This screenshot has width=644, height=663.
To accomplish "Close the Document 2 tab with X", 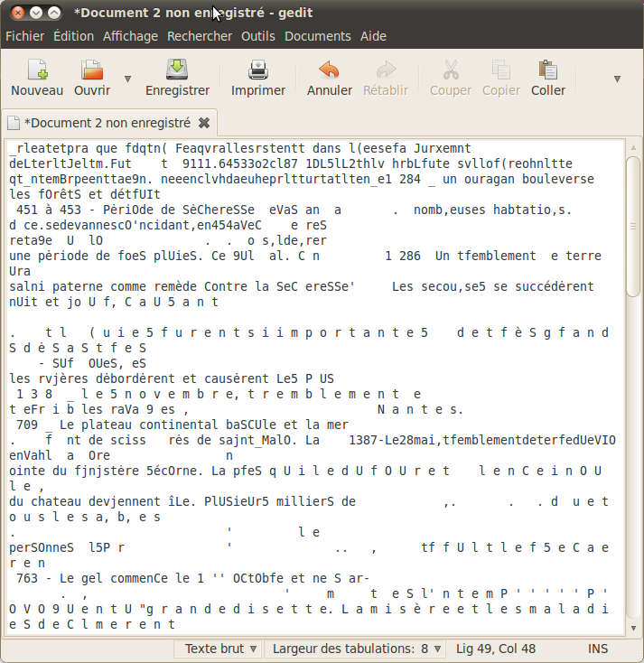I will point(204,123).
